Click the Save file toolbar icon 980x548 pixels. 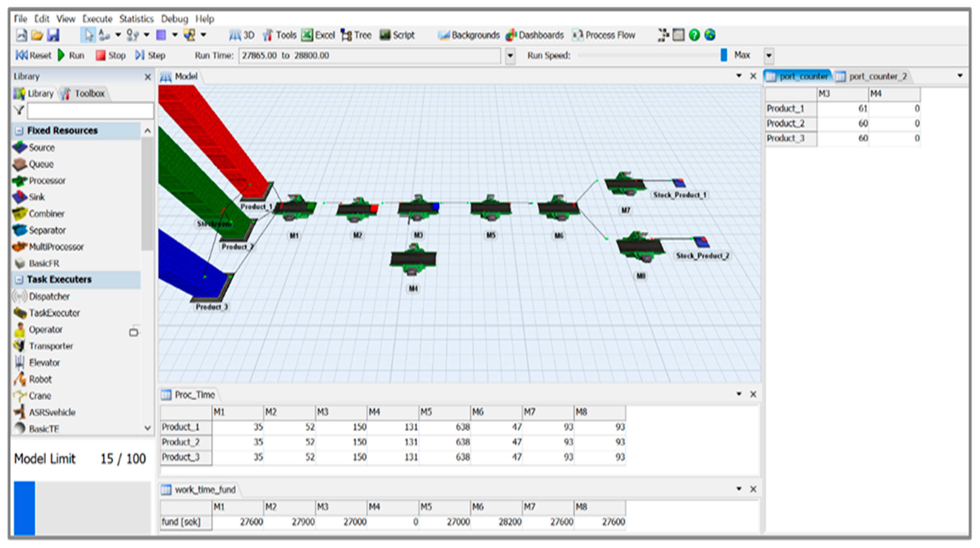tap(53, 35)
